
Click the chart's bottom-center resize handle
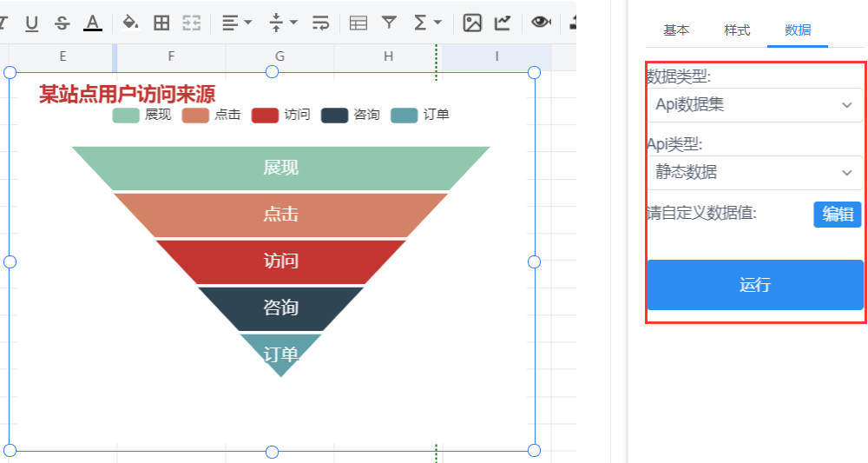coord(272,452)
